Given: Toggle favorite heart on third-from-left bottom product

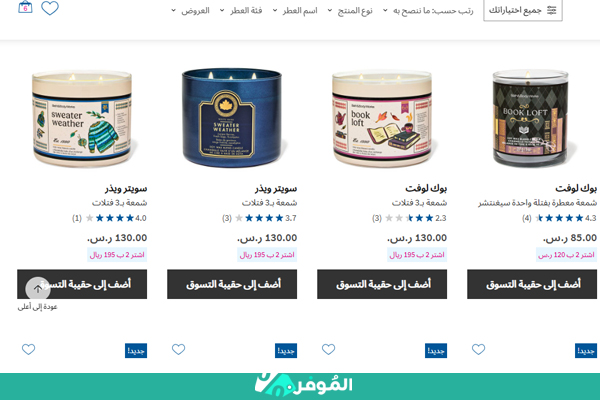Looking at the screenshot, I should point(328,349).
